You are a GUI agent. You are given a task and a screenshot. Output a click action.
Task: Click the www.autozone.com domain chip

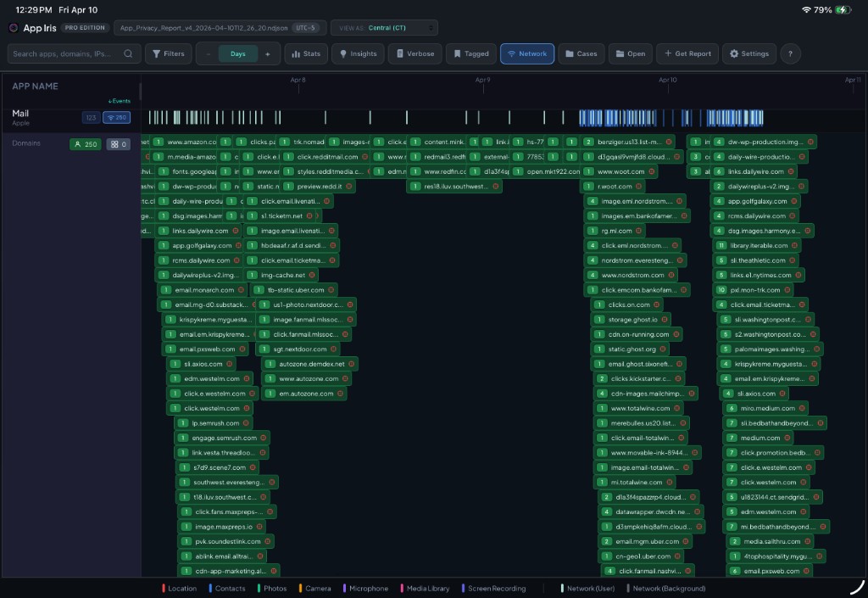click(307, 378)
